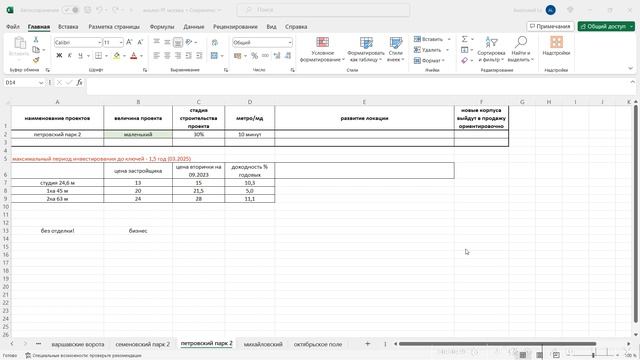Switch to the Данные ribbon tab
Viewport: 640px width, 360px height.
pos(193,27)
